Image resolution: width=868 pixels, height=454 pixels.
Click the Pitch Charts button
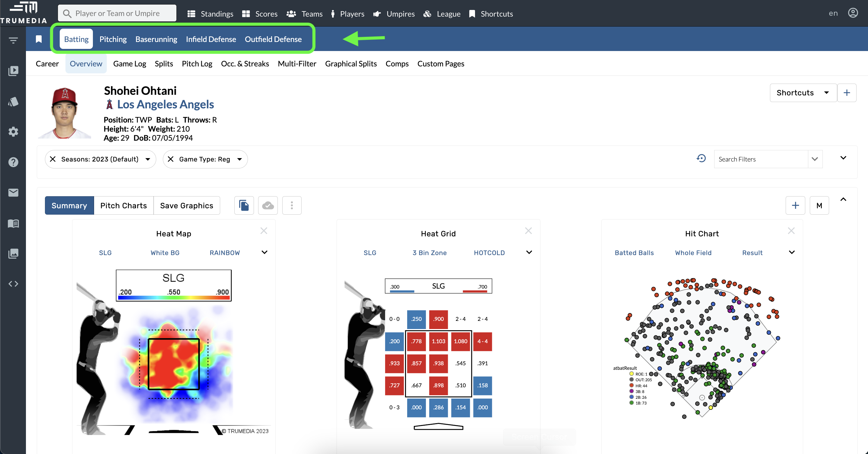tap(123, 205)
